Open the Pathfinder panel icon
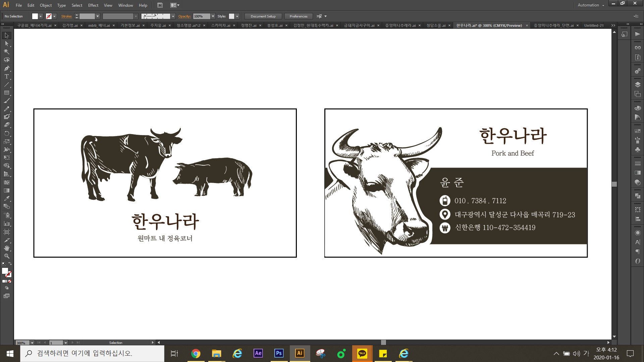The width and height of the screenshot is (644, 362). coord(638,196)
